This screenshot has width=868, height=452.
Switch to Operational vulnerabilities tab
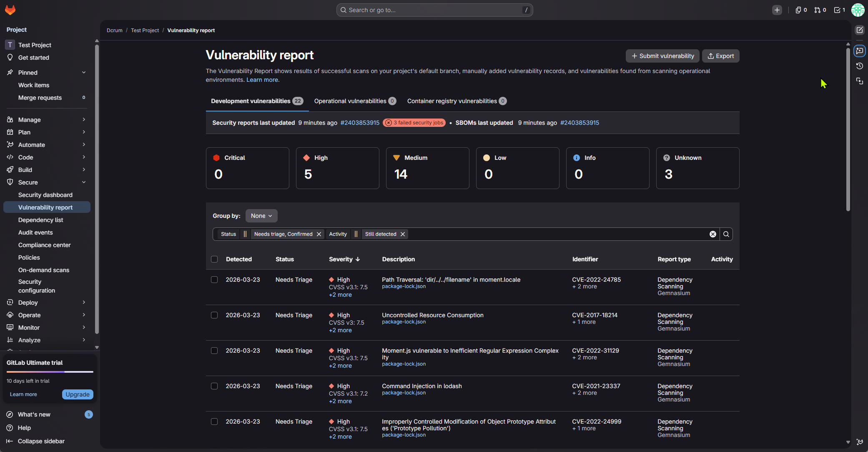pos(355,101)
